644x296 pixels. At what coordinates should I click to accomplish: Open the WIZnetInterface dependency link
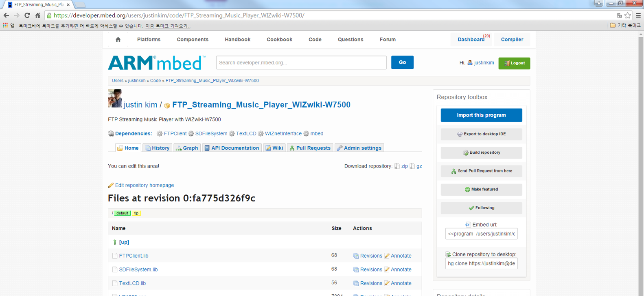coord(283,134)
